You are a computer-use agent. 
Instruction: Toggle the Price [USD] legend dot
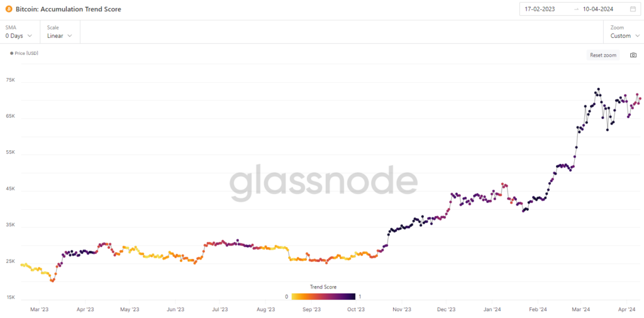click(11, 53)
